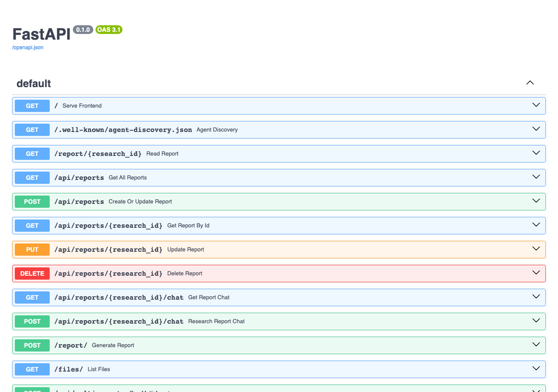Expand the Generate Report endpoint chevron
Screen dimensions: 558x392
click(x=536, y=345)
